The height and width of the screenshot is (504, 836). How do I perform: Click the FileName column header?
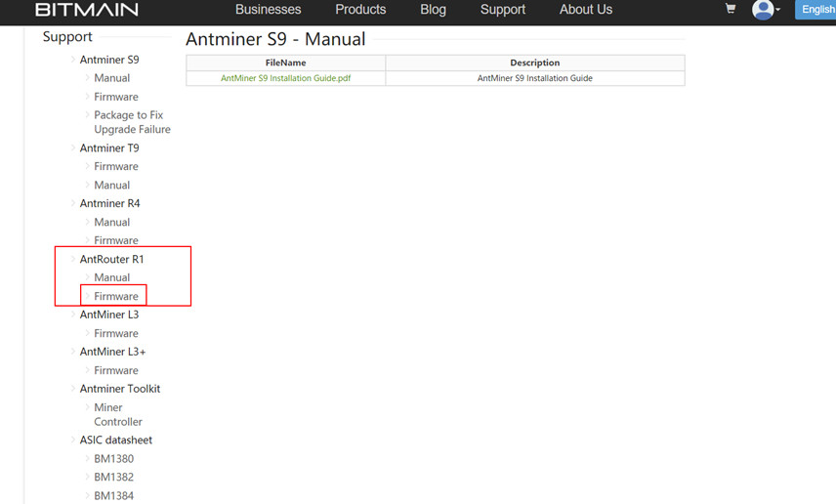286,63
